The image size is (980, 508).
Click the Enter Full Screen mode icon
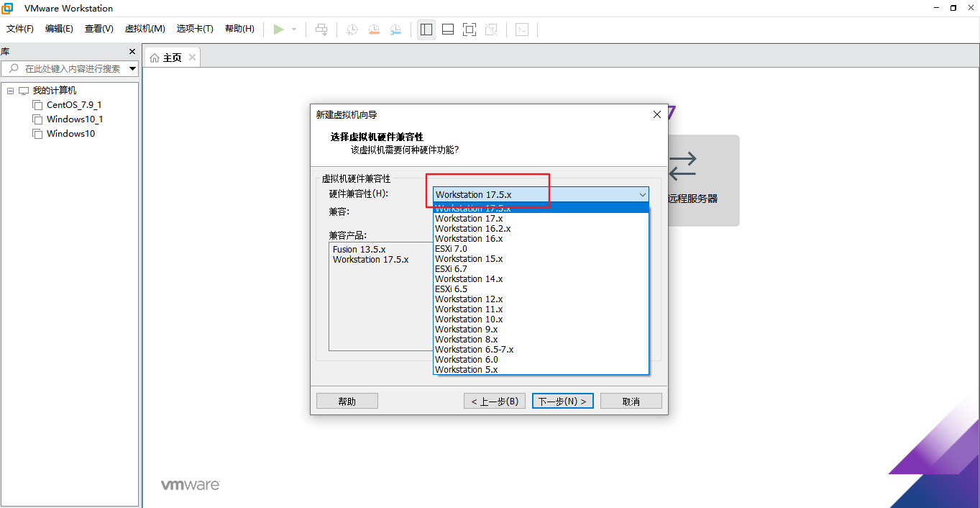click(469, 30)
